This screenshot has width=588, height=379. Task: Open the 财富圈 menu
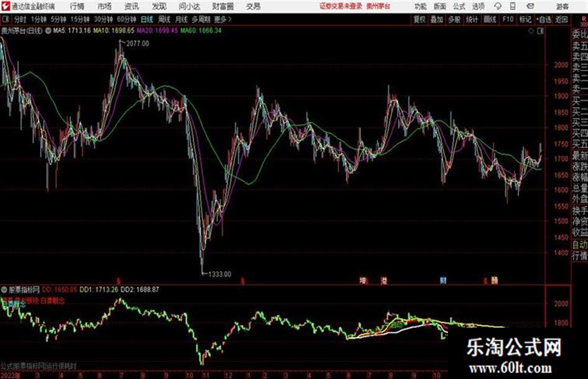(223, 6)
